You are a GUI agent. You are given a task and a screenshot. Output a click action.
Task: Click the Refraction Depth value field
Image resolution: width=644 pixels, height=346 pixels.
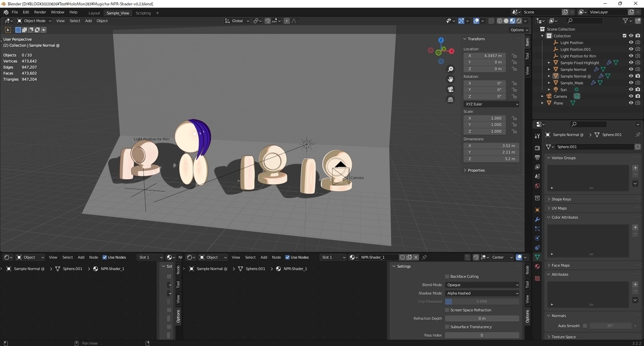click(x=482, y=319)
